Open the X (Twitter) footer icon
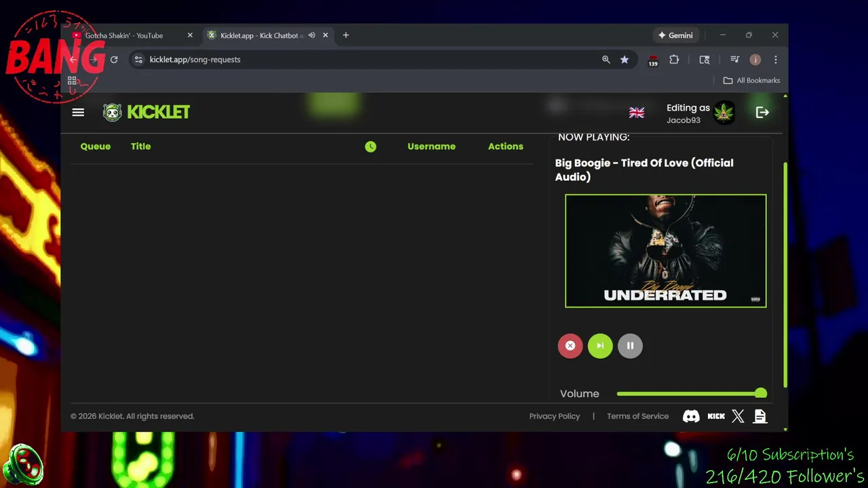The height and width of the screenshot is (488, 868). pyautogui.click(x=738, y=416)
